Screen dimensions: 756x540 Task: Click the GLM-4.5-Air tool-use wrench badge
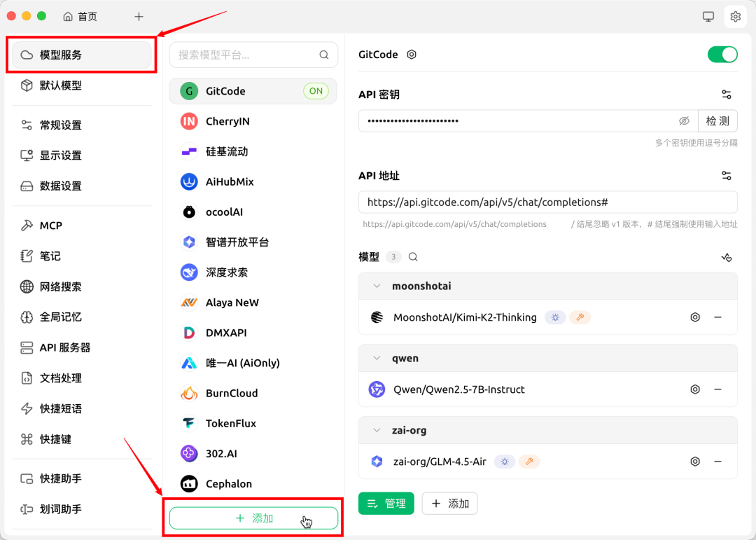coord(529,462)
